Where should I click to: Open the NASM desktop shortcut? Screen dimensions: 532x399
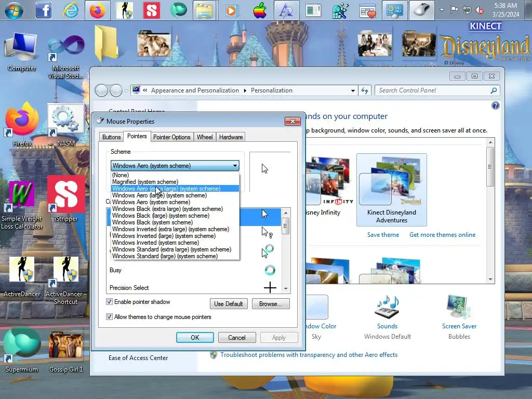[65, 126]
